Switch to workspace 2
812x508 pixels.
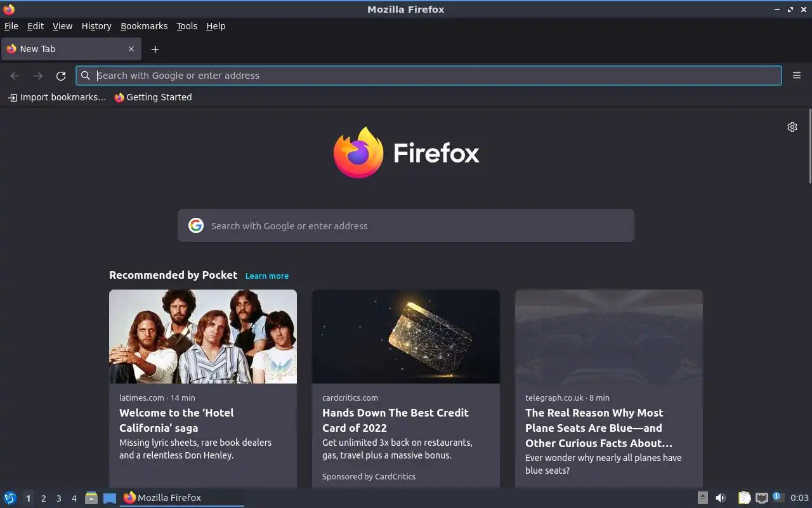pyautogui.click(x=43, y=498)
